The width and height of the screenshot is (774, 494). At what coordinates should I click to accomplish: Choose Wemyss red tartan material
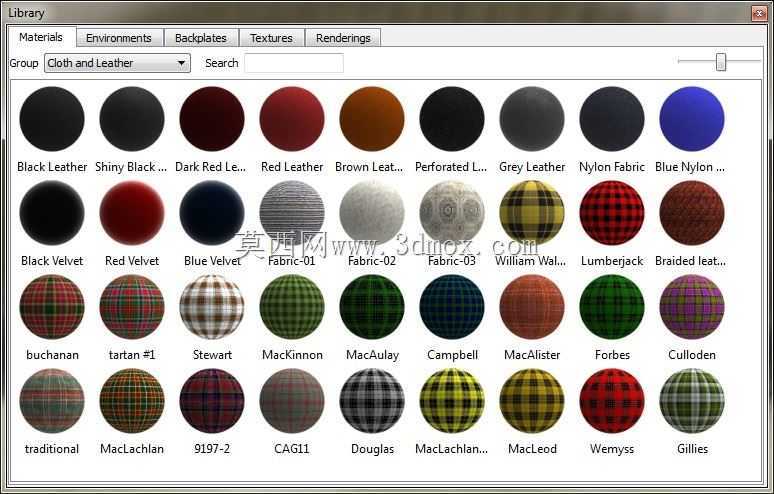[612, 401]
